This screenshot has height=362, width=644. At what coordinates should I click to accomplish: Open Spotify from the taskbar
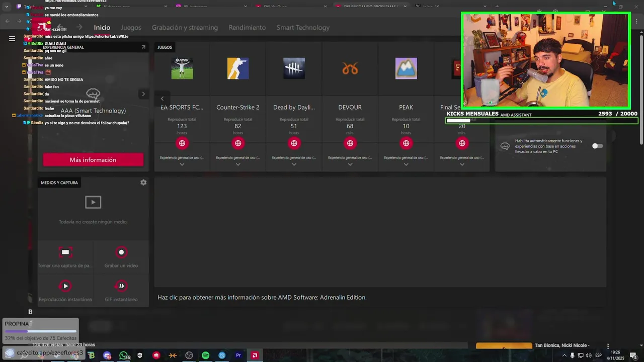206,355
